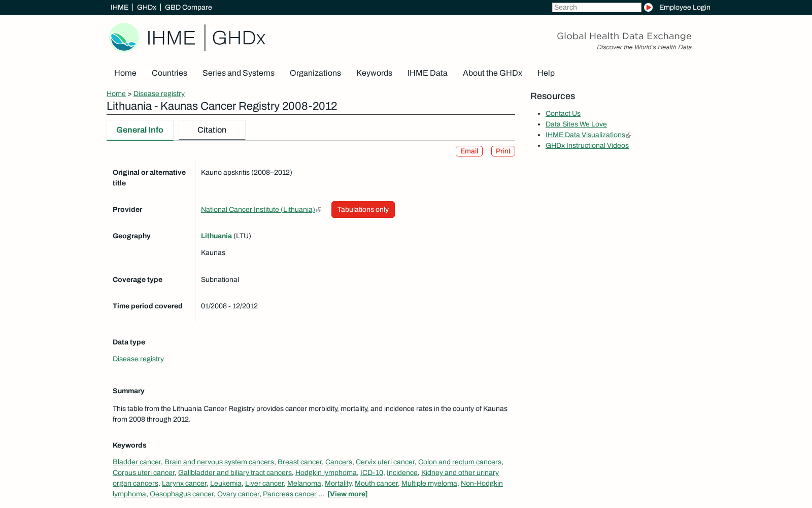The height and width of the screenshot is (508, 812).
Task: Switch to the Citation tab
Action: tap(212, 130)
